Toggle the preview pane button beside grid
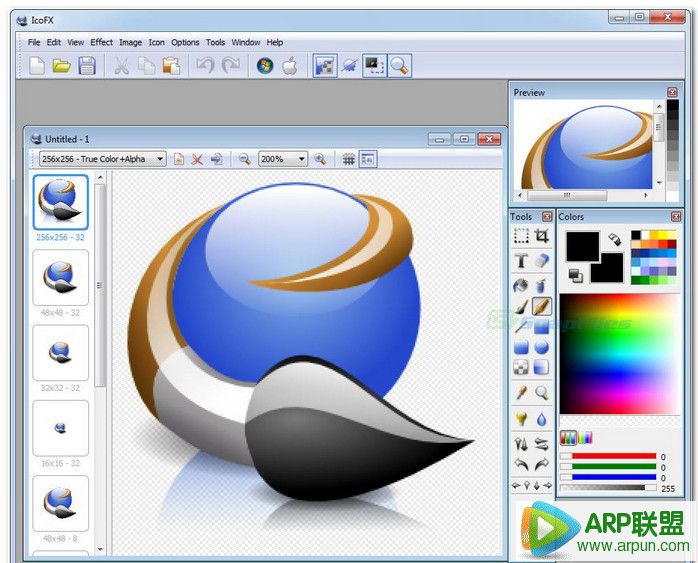 click(x=367, y=159)
